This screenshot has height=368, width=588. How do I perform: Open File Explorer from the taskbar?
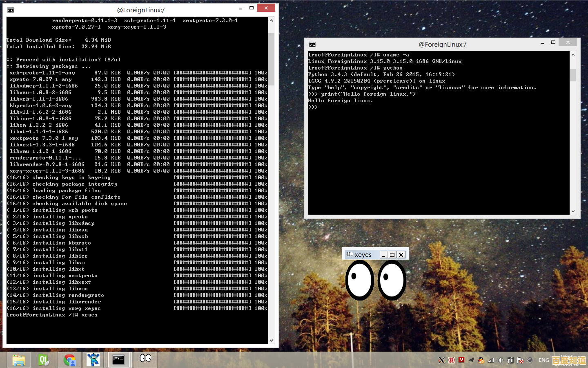click(19, 360)
